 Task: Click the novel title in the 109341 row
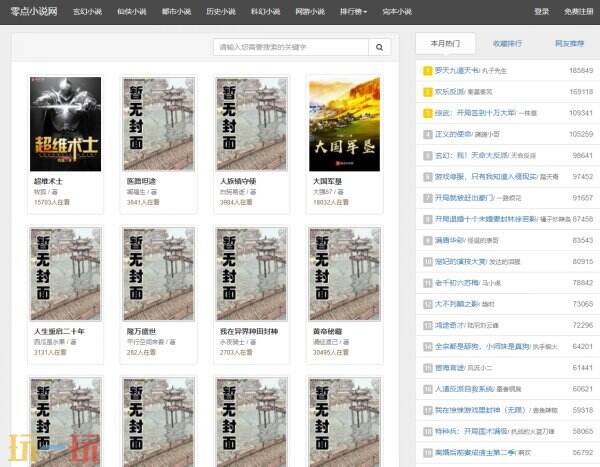475,113
